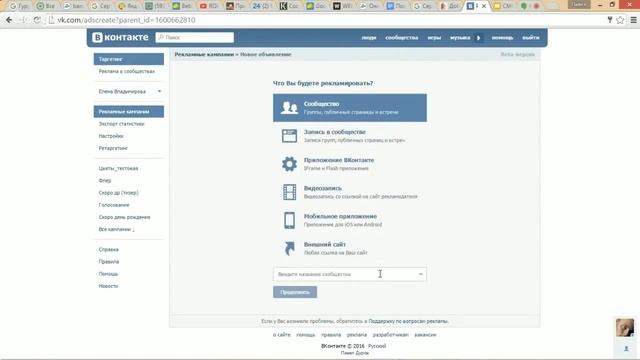Close the active VK browser tab
The height and width of the screenshot is (360, 640).
coord(484,6)
